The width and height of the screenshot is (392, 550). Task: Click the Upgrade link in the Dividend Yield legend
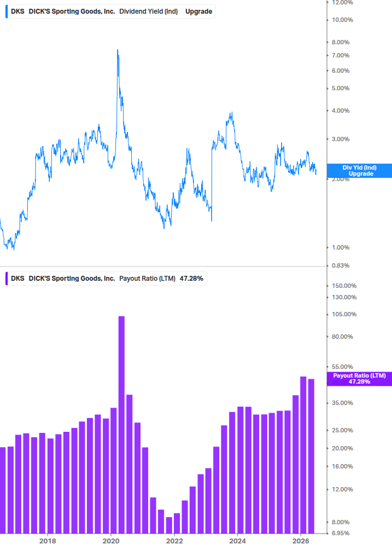(x=198, y=11)
